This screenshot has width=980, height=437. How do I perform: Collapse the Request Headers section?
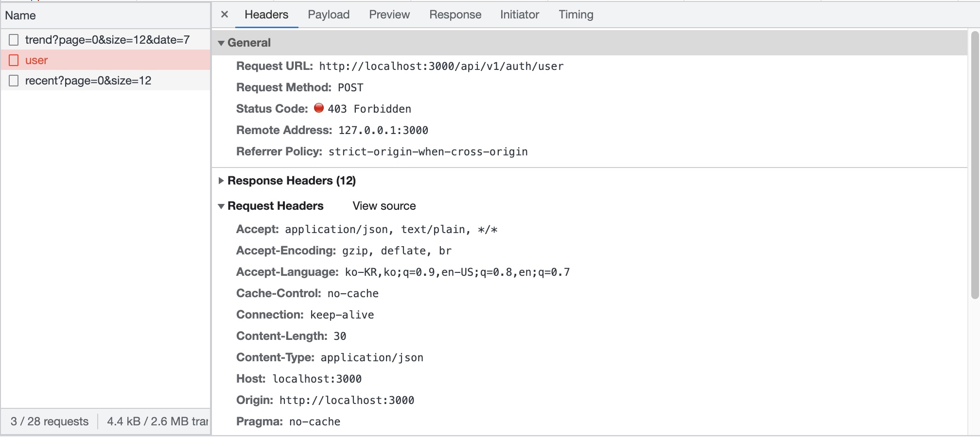tap(222, 206)
